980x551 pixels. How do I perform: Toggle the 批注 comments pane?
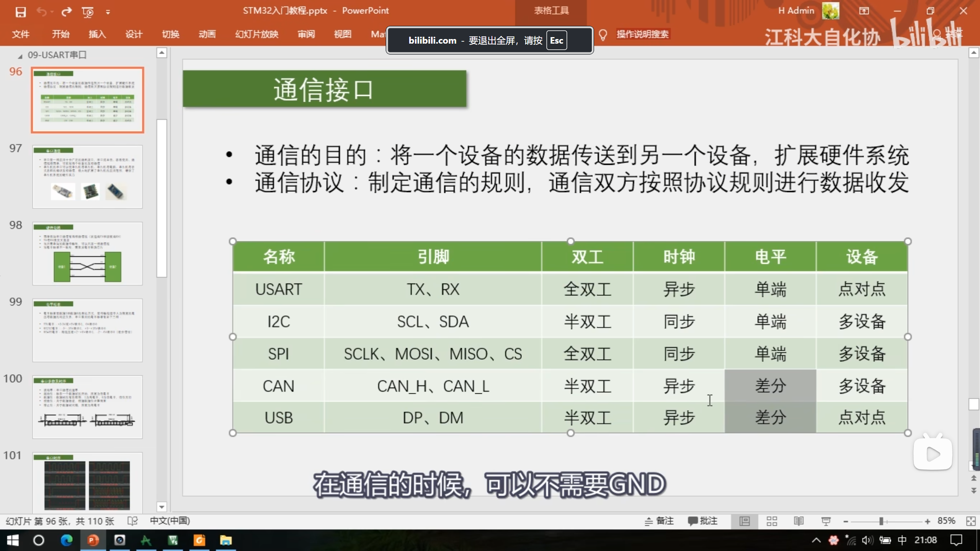coord(703,521)
